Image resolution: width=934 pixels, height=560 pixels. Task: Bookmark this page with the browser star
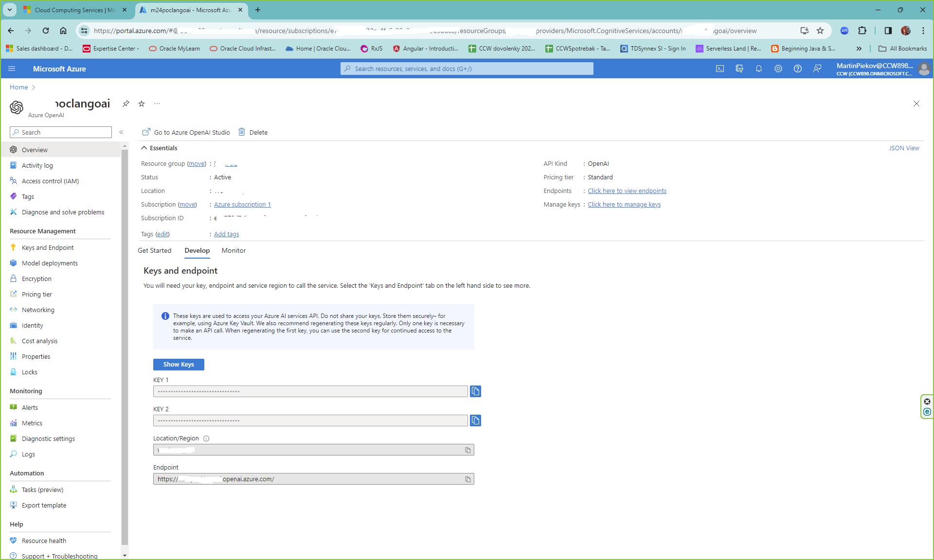(x=820, y=31)
